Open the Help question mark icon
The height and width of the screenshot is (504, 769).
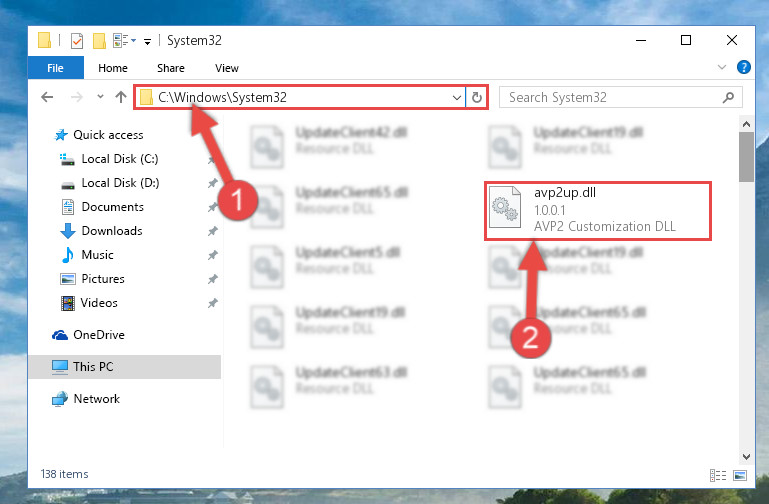(743, 67)
